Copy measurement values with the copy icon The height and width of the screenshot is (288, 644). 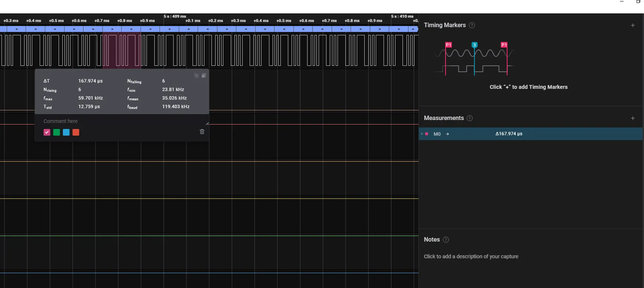point(204,75)
